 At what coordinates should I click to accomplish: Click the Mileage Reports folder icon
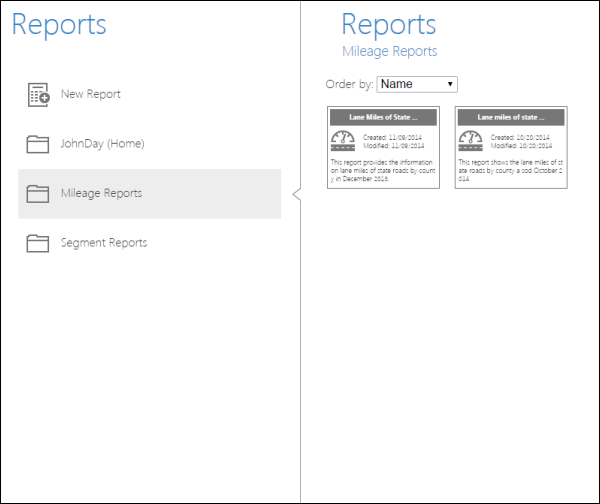coord(38,194)
